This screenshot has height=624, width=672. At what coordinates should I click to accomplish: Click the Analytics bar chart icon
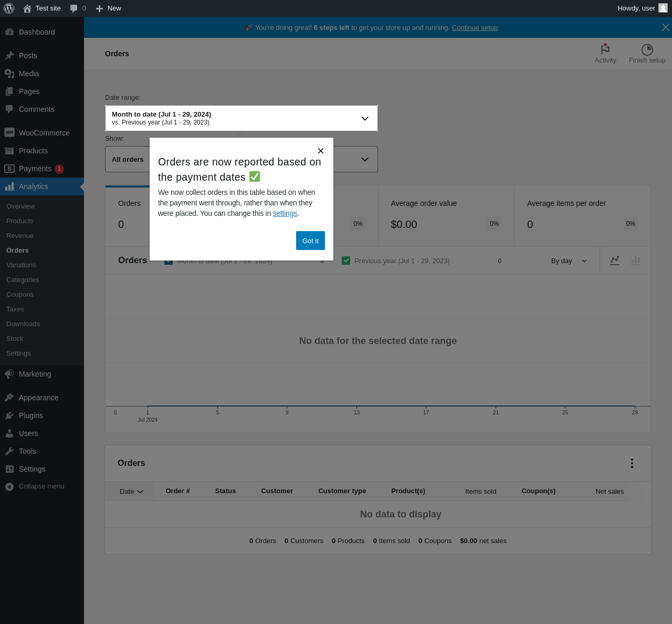(9, 186)
